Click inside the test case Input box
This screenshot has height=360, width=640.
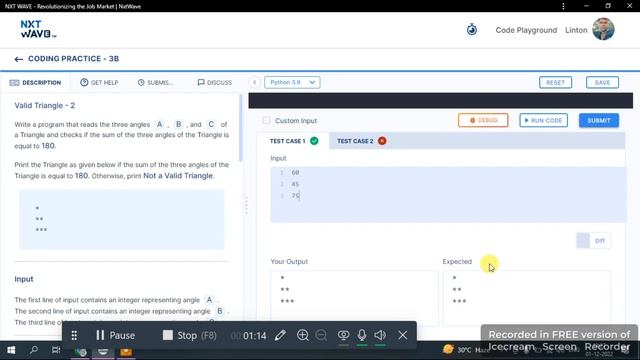pos(448,194)
